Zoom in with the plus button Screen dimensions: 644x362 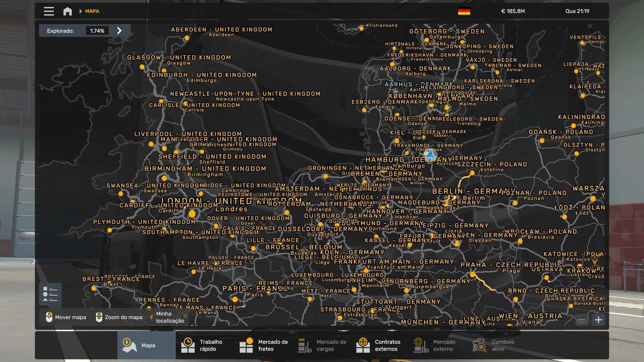point(598,320)
